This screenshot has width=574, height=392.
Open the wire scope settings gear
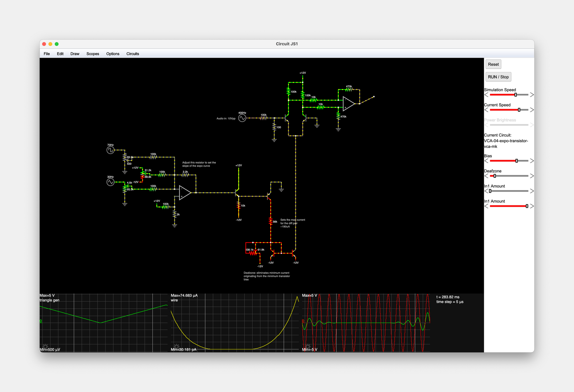point(177,346)
